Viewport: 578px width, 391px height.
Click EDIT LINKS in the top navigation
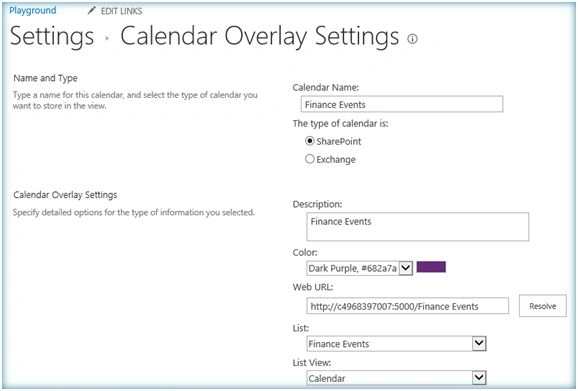pos(121,11)
